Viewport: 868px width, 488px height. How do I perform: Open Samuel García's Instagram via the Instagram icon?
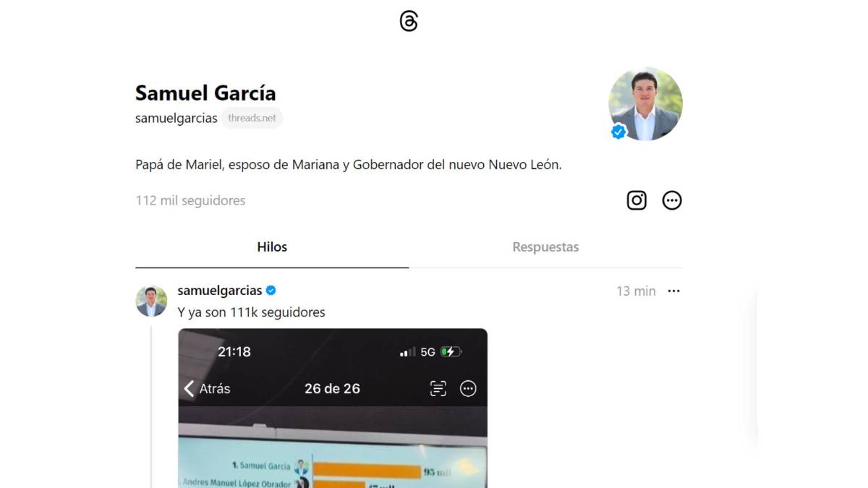click(x=636, y=200)
